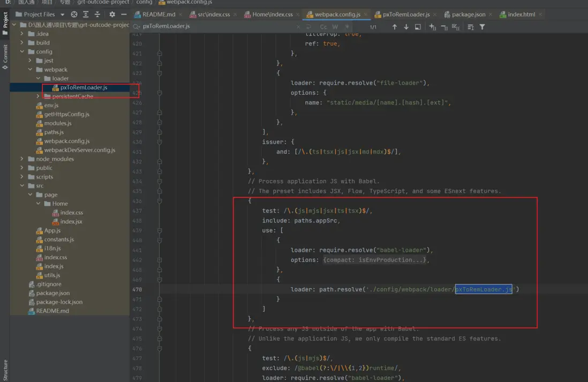
Task: Open Project panel gear settings
Action: [x=112, y=14]
